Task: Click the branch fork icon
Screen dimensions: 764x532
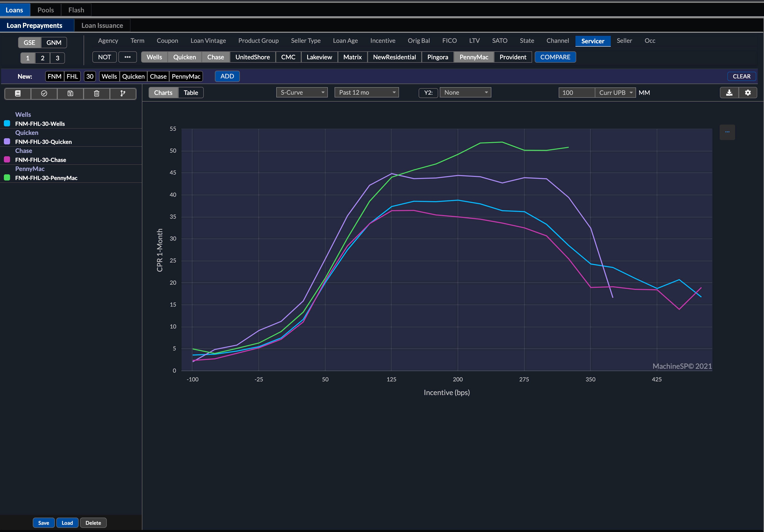Action: (123, 94)
